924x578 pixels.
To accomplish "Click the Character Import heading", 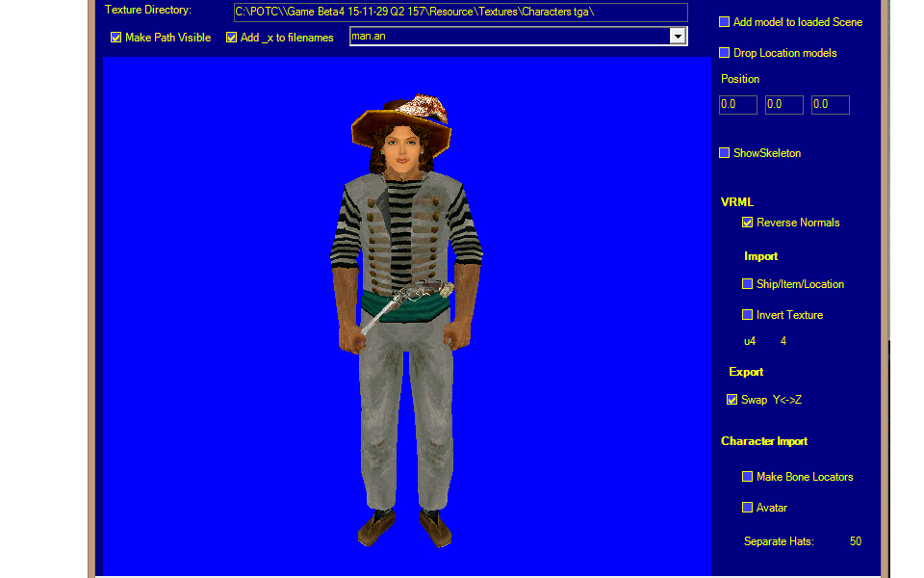I will 764,441.
